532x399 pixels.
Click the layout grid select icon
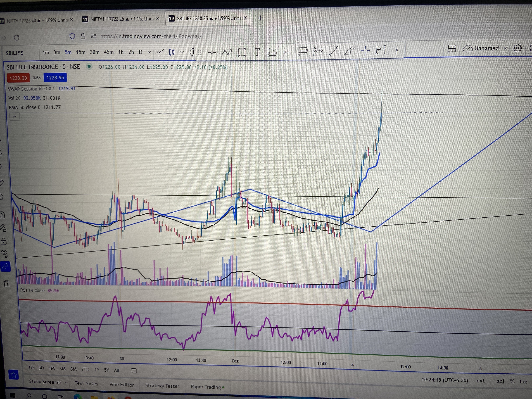(x=452, y=48)
